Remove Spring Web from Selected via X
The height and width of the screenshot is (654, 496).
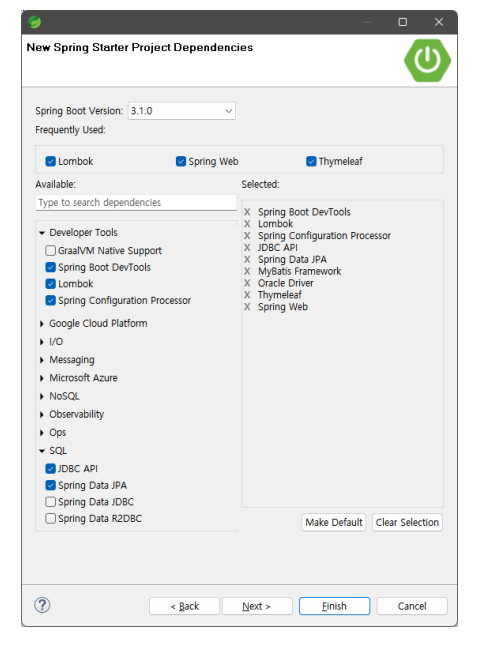[x=247, y=307]
